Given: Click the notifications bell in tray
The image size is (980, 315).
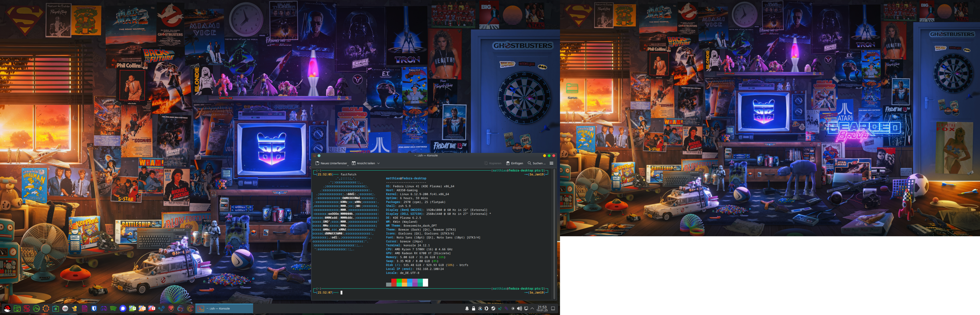Looking at the screenshot, I should [467, 309].
